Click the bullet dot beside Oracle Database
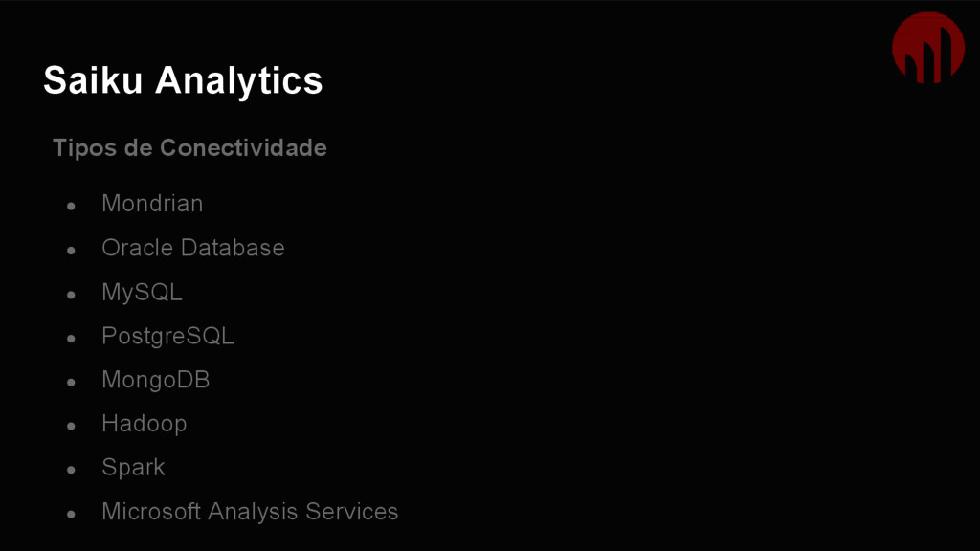Viewport: 980px width, 551px height. [x=71, y=251]
